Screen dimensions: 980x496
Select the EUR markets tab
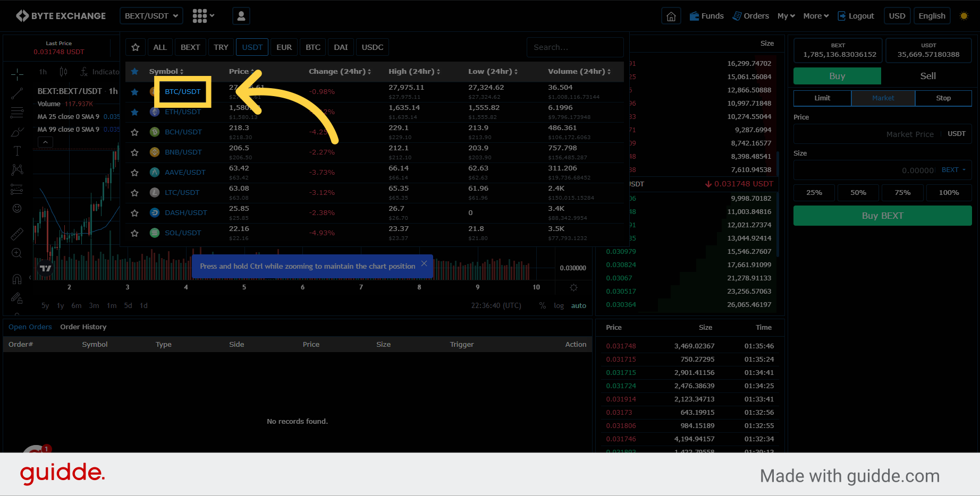pos(284,47)
